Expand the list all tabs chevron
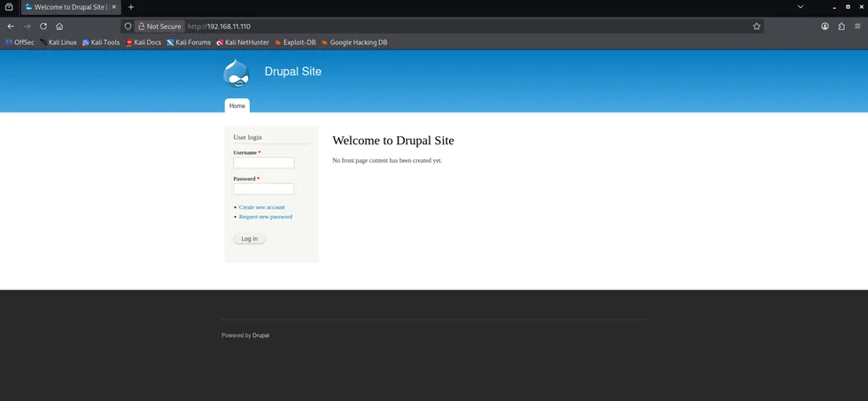 [800, 7]
